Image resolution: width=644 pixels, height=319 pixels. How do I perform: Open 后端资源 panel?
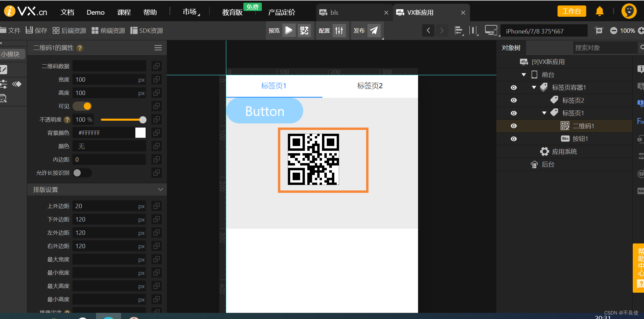point(69,30)
